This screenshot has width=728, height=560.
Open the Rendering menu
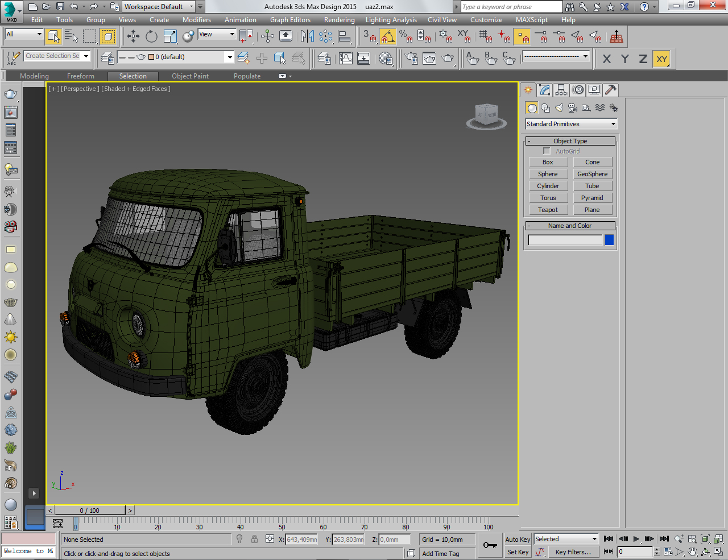[339, 20]
